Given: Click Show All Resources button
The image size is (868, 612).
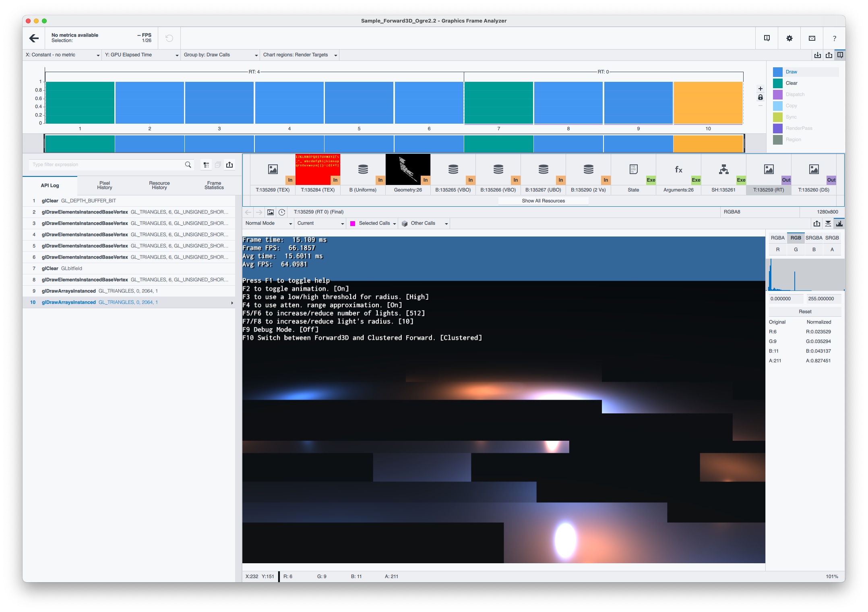Looking at the screenshot, I should pos(543,201).
